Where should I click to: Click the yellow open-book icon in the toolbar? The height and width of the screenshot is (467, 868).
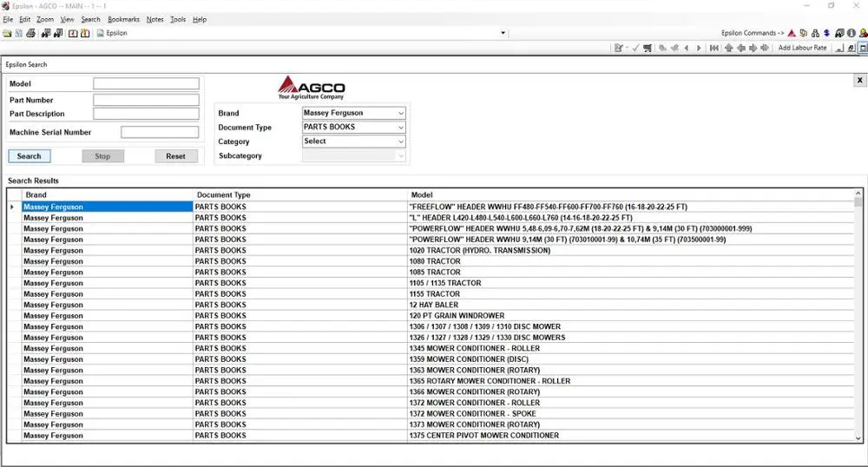point(7,33)
